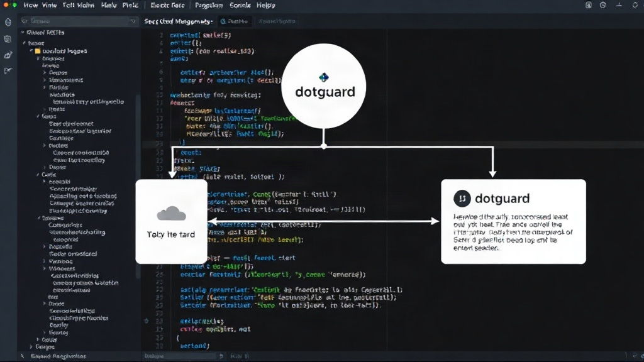Click the gutter icon beside the lower code lines
Viewport: 644px width, 362px height.
click(x=146, y=321)
